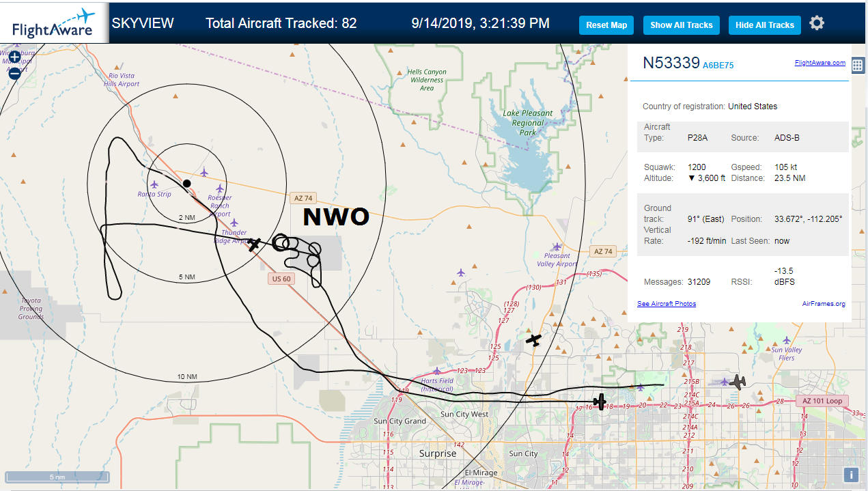Click squawk value 1200

pos(697,167)
